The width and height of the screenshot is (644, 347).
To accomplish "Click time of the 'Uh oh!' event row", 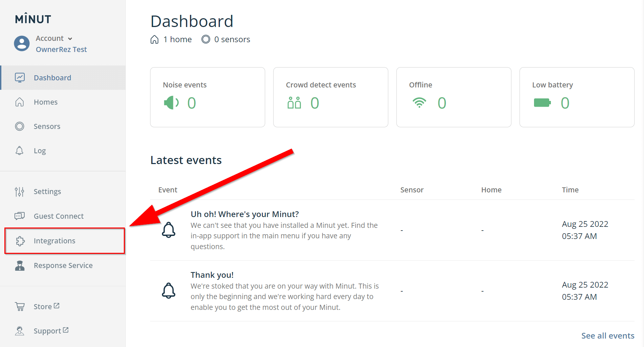I will (x=585, y=230).
